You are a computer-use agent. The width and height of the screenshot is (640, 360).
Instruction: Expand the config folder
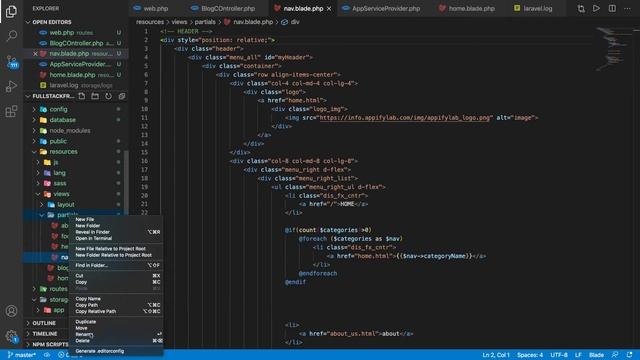58,109
